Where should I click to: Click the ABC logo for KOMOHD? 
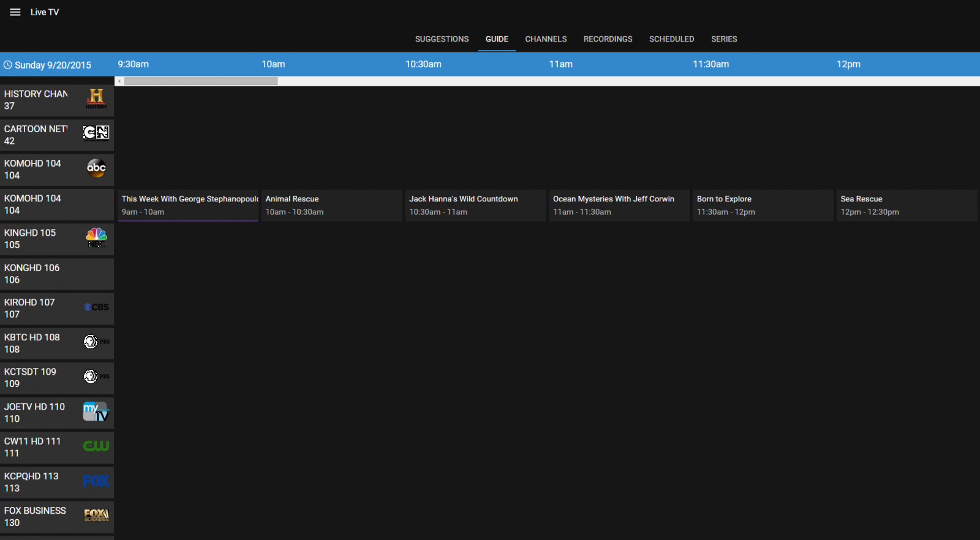pyautogui.click(x=96, y=168)
